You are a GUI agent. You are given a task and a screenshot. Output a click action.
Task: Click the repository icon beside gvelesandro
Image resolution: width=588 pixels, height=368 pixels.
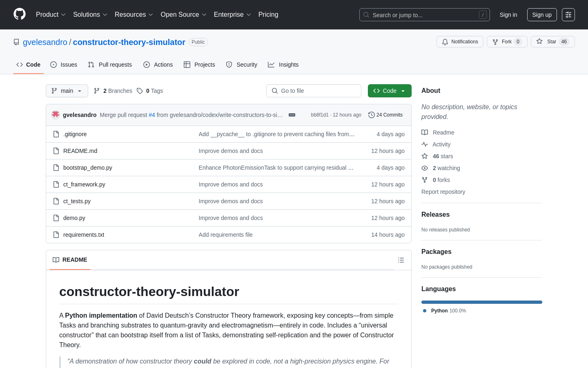[16, 42]
